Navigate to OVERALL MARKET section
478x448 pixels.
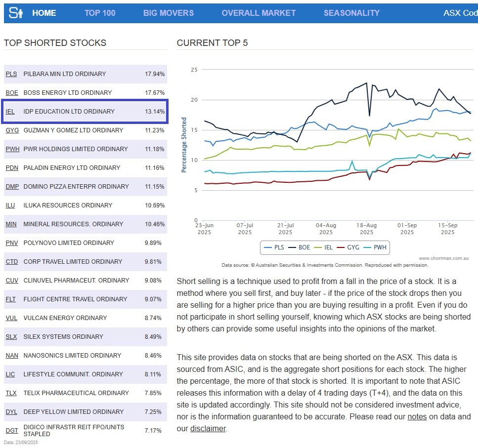(259, 13)
